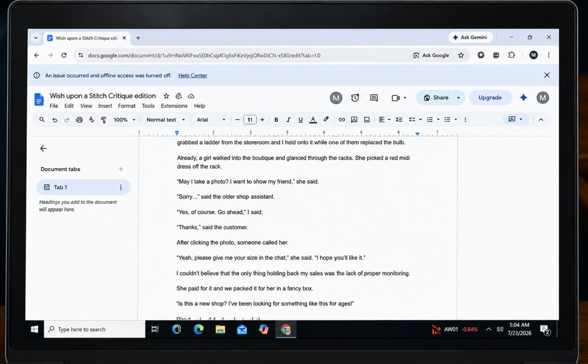Click Ask Gemini in Chrome's title bar

(x=471, y=37)
